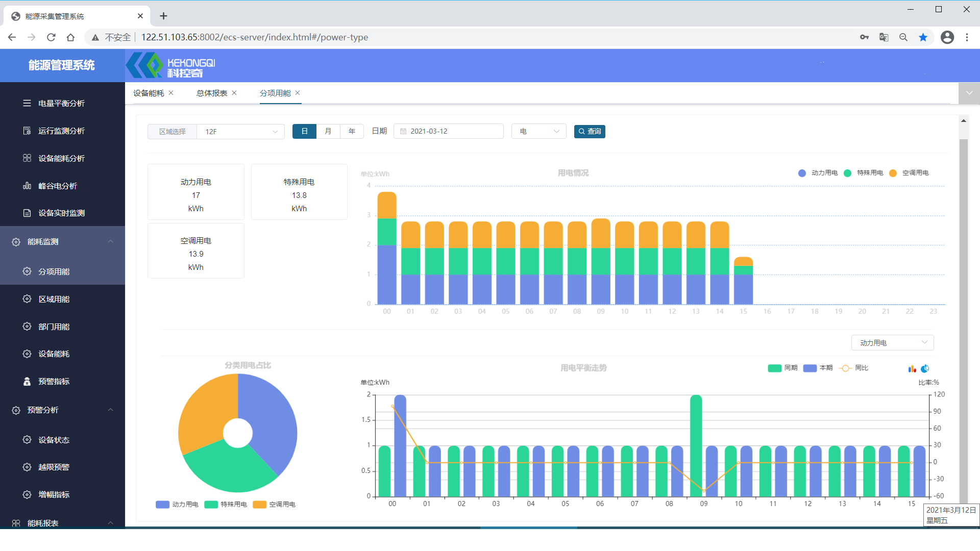Click 设备实时监测 document icon
Viewport: 980px width, 551px height.
coord(27,213)
